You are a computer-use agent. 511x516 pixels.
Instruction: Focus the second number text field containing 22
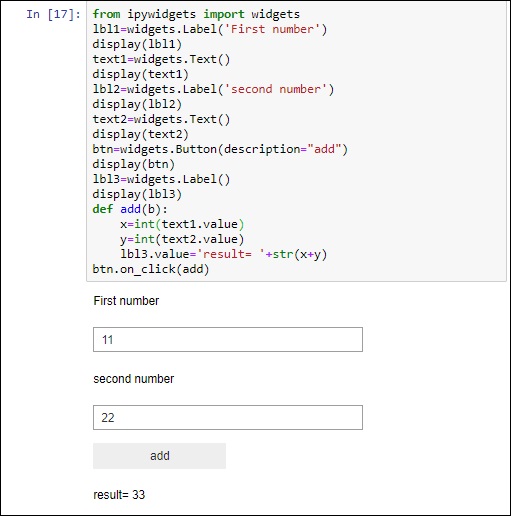pos(228,417)
